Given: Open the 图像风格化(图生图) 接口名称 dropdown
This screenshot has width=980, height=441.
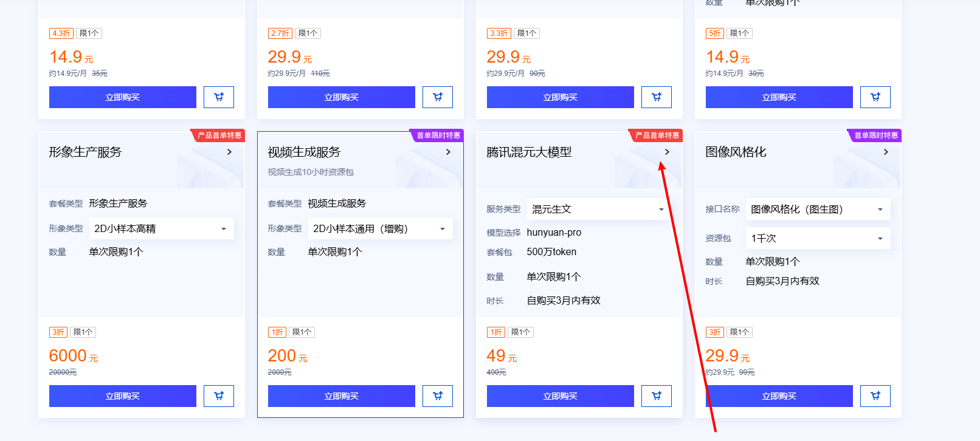Looking at the screenshot, I should pyautogui.click(x=818, y=209).
